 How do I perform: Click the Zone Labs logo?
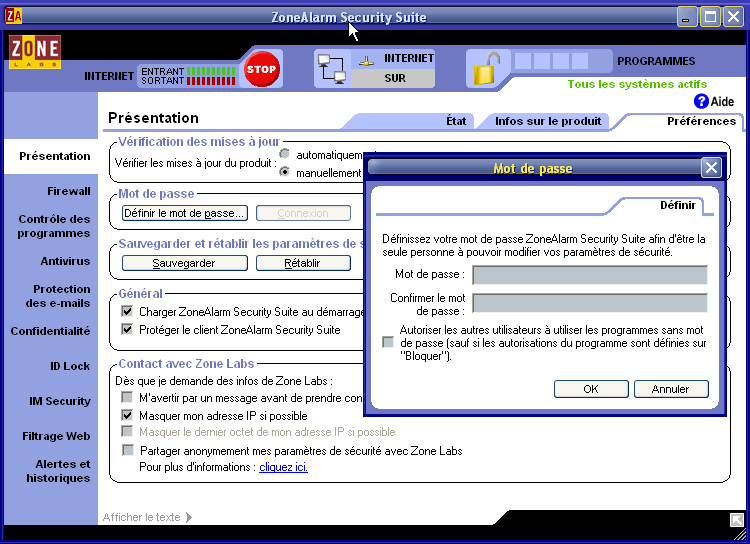pyautogui.click(x=34, y=52)
